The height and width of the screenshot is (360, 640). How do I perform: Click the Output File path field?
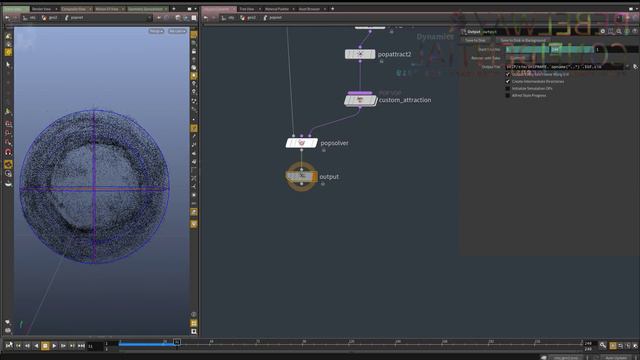click(564, 67)
